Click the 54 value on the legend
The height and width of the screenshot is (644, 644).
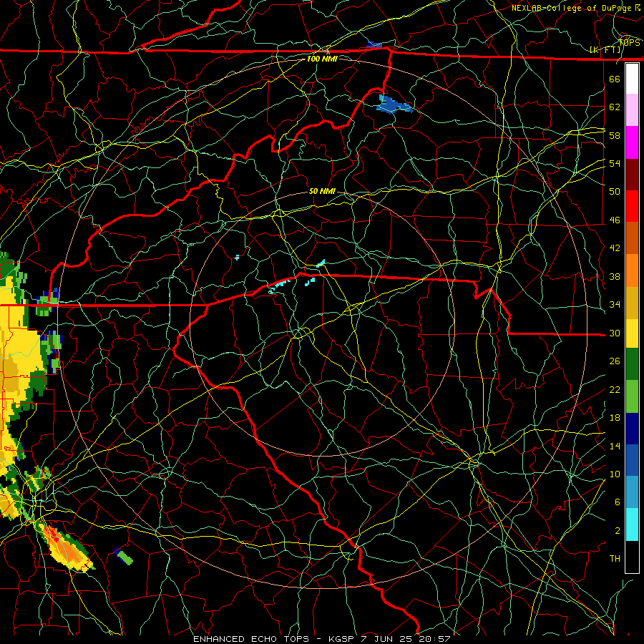tap(615, 163)
